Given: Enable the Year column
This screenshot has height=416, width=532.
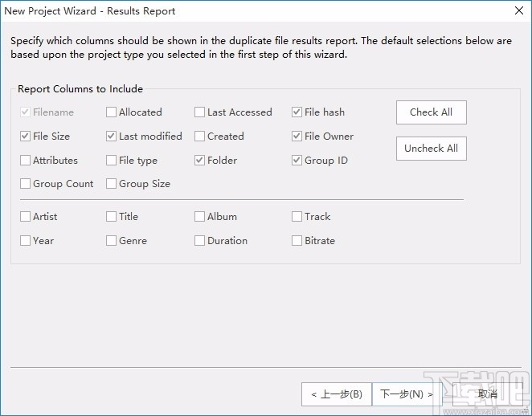Looking at the screenshot, I should (x=25, y=241).
